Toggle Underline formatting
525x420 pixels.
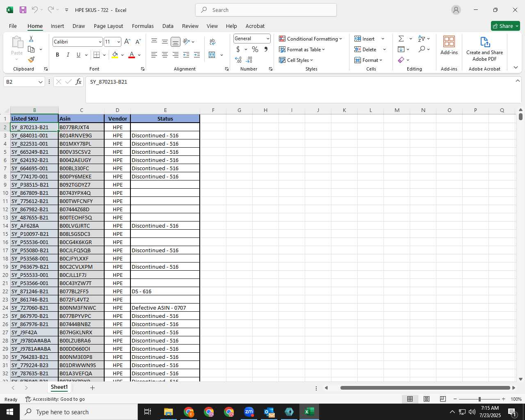pyautogui.click(x=78, y=55)
